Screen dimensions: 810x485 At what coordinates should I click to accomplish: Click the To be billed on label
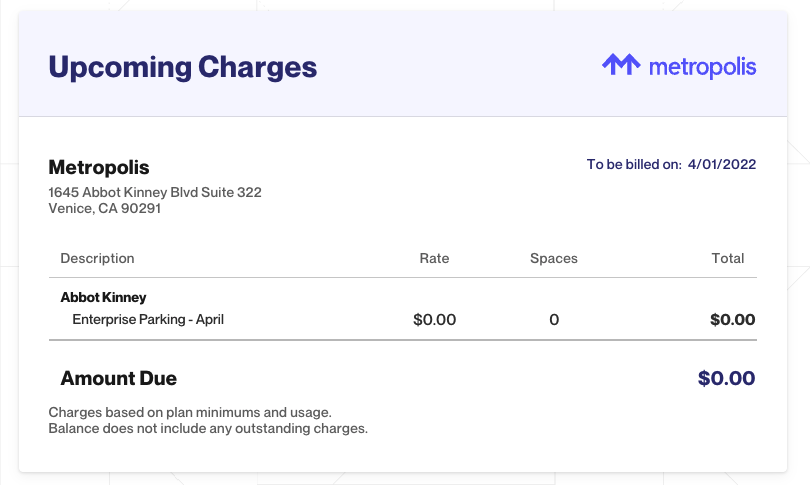[x=634, y=164]
